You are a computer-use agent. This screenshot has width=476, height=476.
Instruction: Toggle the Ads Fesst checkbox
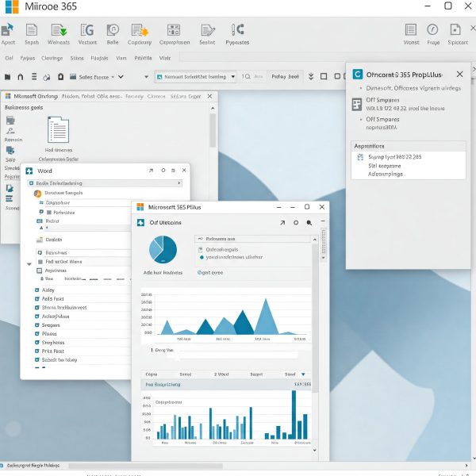[x=37, y=299]
